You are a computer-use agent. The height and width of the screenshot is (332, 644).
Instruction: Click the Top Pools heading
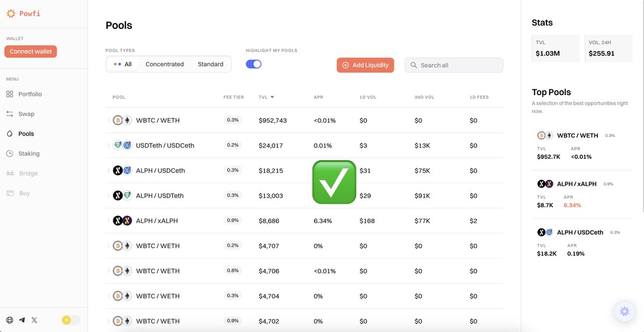click(x=551, y=92)
